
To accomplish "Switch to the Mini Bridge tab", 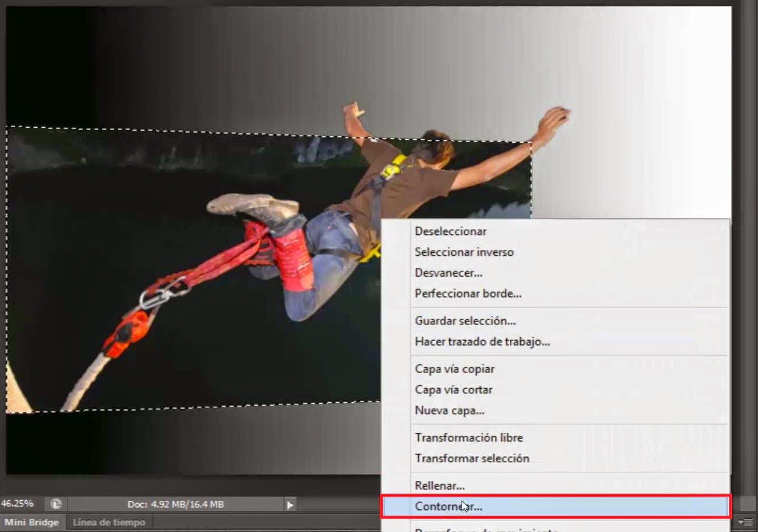I will click(x=31, y=522).
